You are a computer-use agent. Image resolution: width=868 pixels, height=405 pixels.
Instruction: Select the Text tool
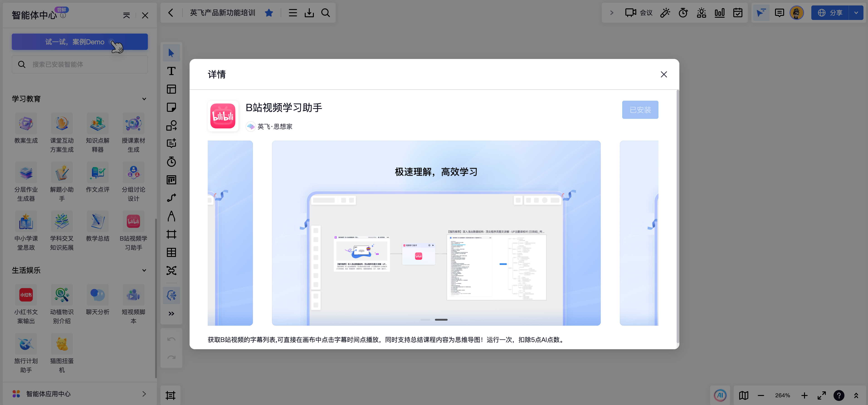point(171,71)
